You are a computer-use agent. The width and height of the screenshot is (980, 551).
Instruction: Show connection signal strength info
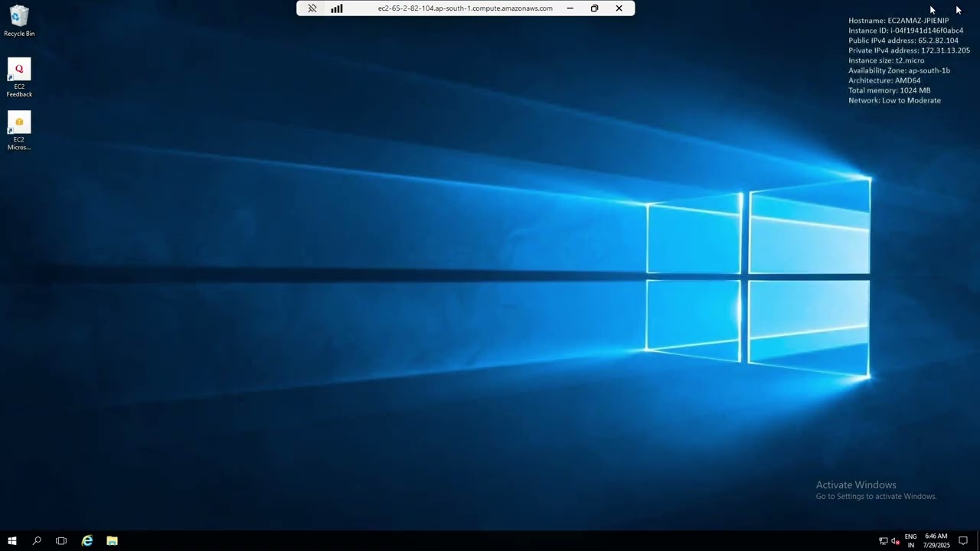(x=337, y=8)
